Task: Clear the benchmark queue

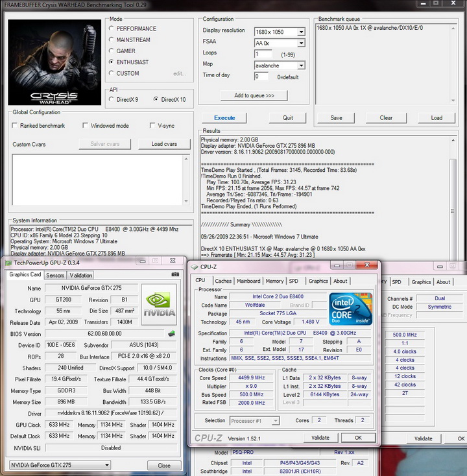Action: (x=386, y=118)
